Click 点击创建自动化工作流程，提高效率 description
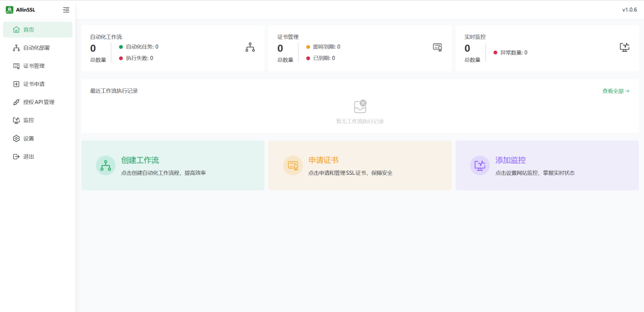Viewport: 644px width, 312px height. pos(163,173)
